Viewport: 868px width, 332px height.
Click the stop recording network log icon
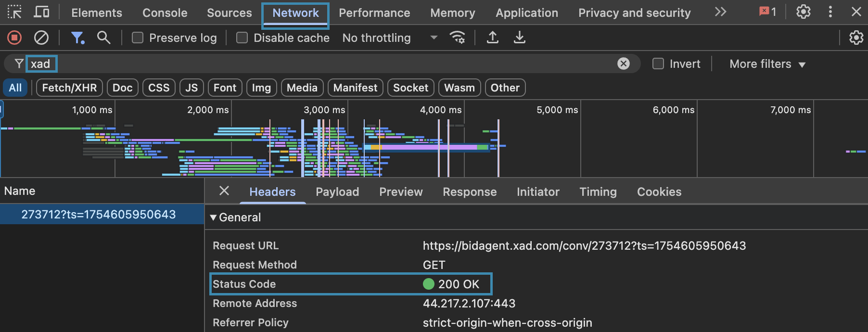[x=14, y=38]
